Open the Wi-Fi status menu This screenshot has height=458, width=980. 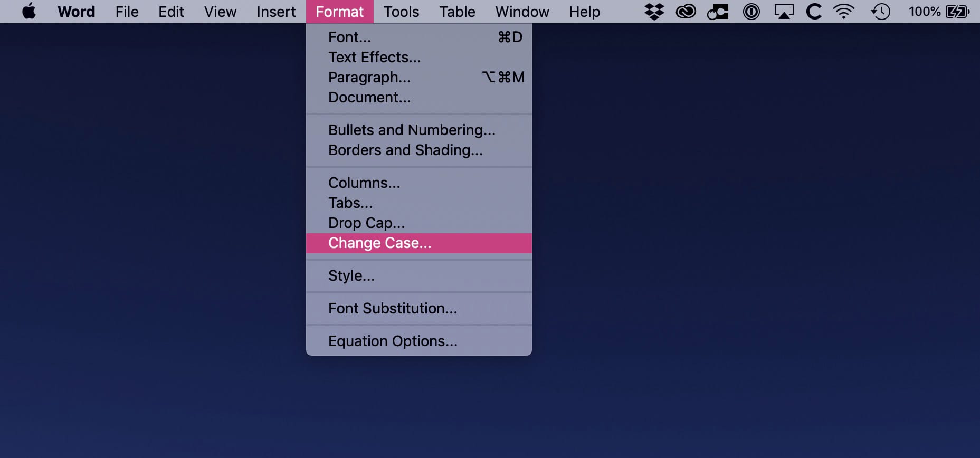click(844, 12)
